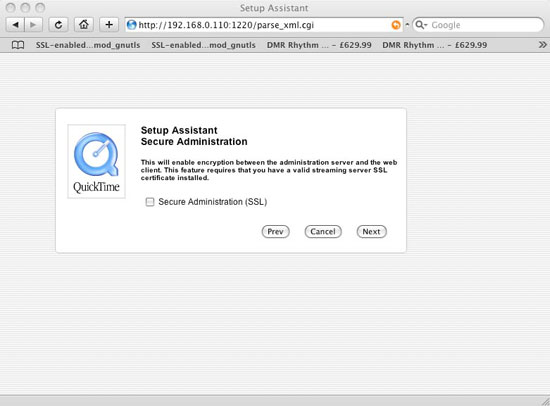Click the QuickTime logo image
Image resolution: width=550 pixels, height=406 pixels.
(96, 161)
